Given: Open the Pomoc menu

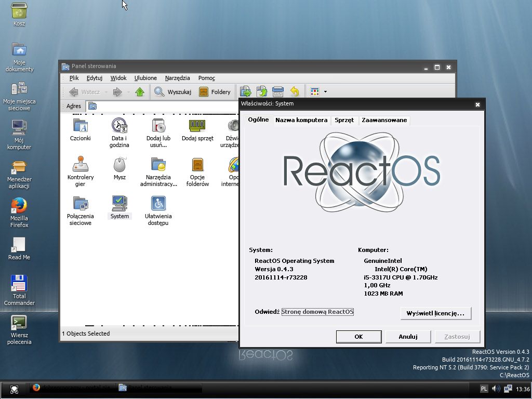Looking at the screenshot, I should pos(207,78).
